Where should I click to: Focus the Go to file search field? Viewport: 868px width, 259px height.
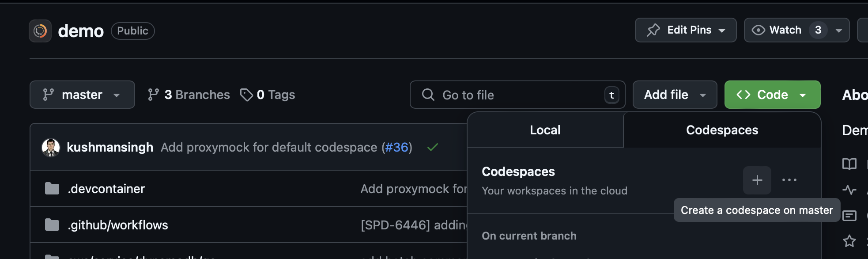pyautogui.click(x=517, y=95)
